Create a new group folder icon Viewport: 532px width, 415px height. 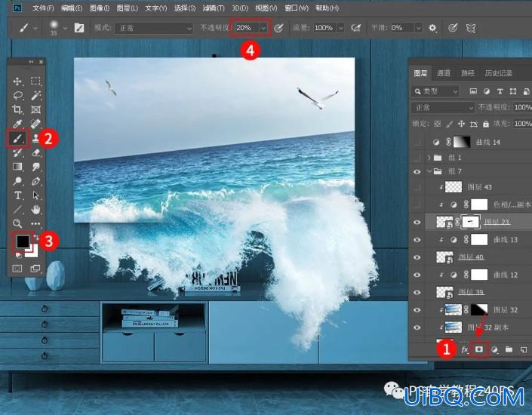click(x=509, y=349)
